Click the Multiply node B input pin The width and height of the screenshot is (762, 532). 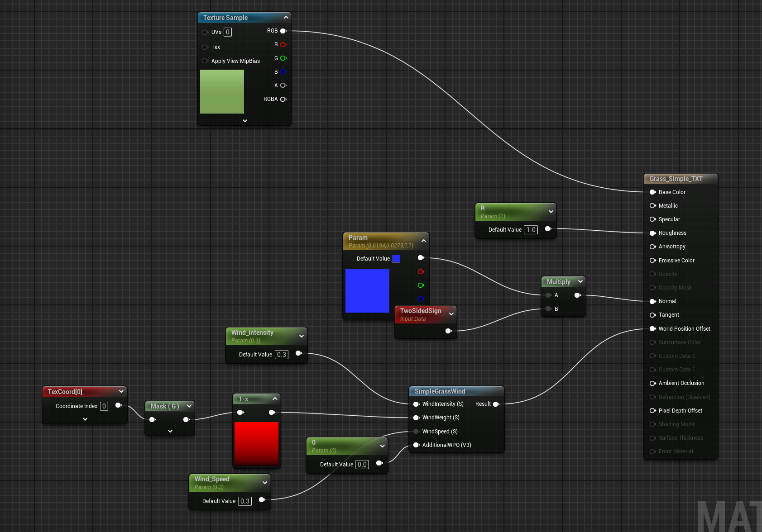click(549, 309)
